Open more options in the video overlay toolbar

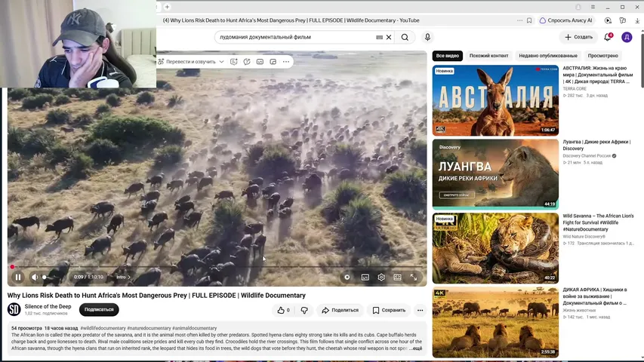(286, 62)
